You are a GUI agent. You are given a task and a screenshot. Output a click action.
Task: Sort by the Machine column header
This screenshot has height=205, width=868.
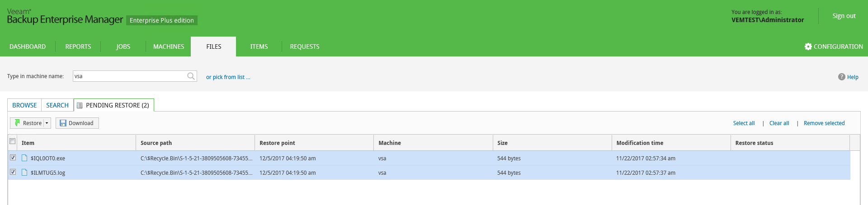click(x=433, y=143)
